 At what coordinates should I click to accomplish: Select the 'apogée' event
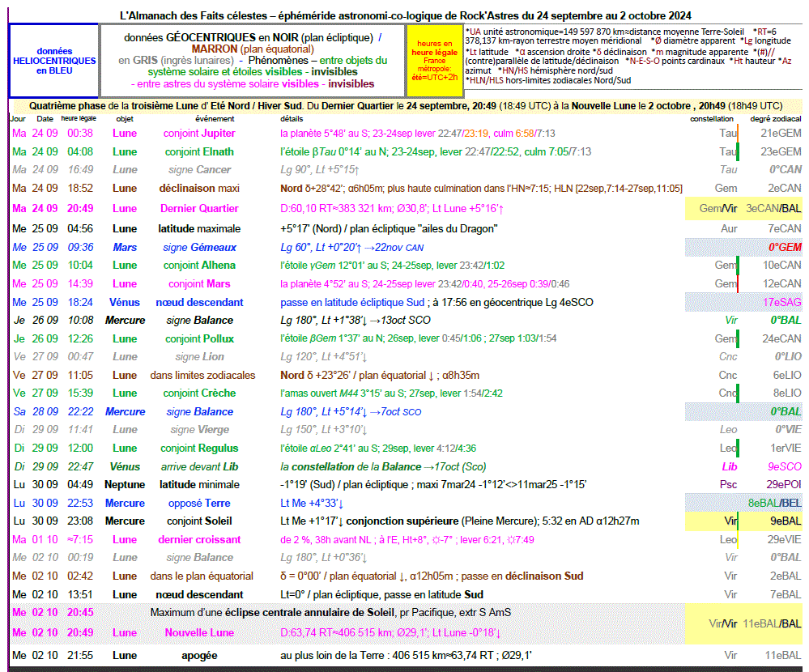click(x=199, y=656)
